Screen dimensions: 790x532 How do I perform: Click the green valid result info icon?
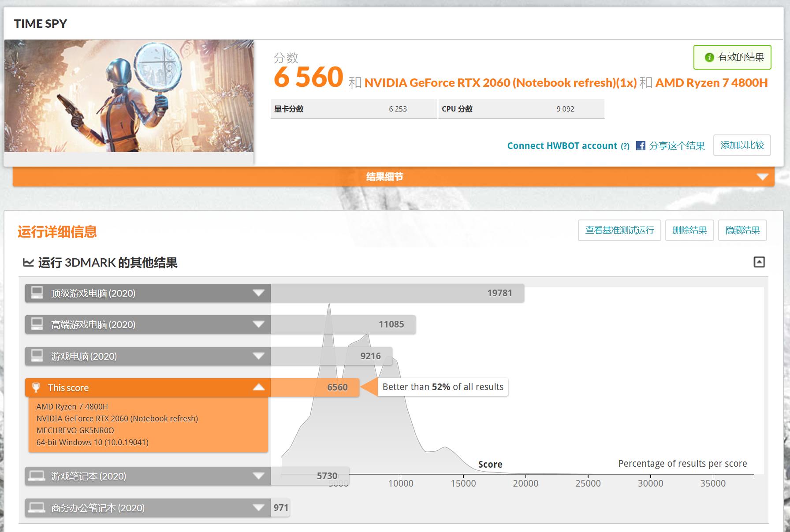709,57
